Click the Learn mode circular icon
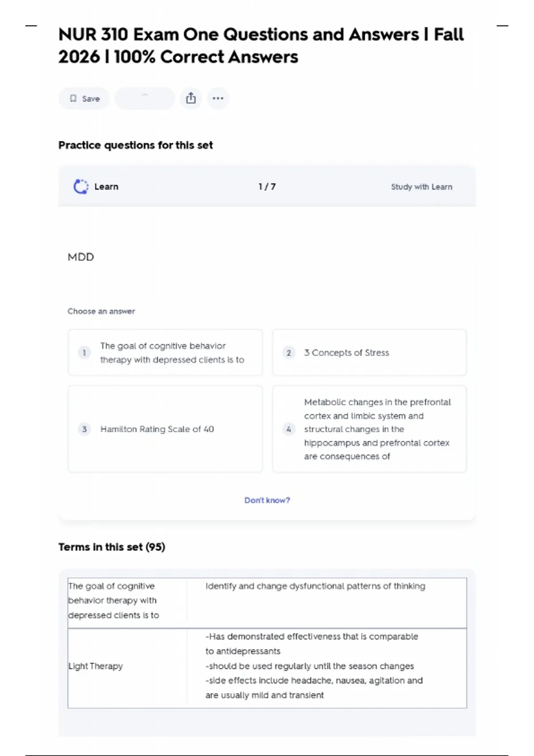Screen dimensions: 534x756 coord(81,187)
